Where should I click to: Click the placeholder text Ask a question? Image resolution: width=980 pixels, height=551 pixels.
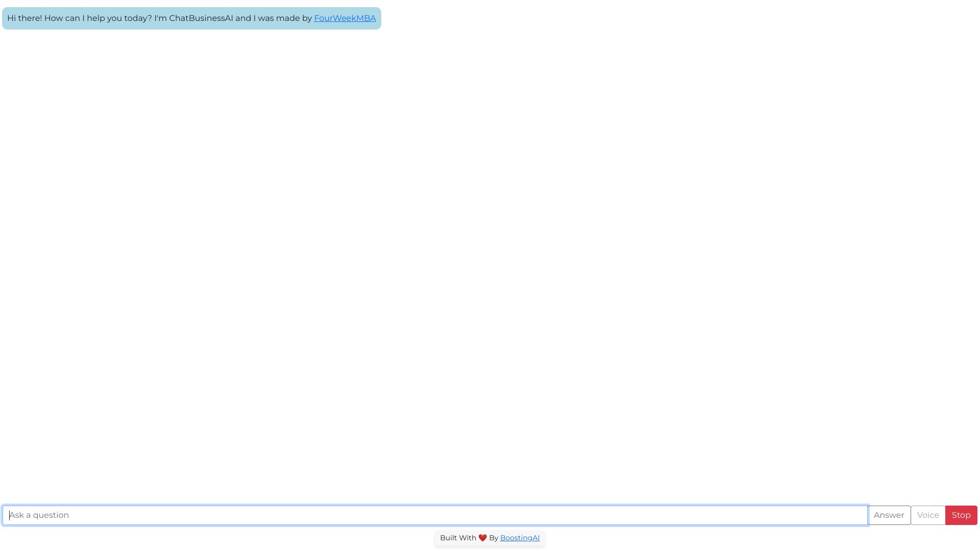39,515
